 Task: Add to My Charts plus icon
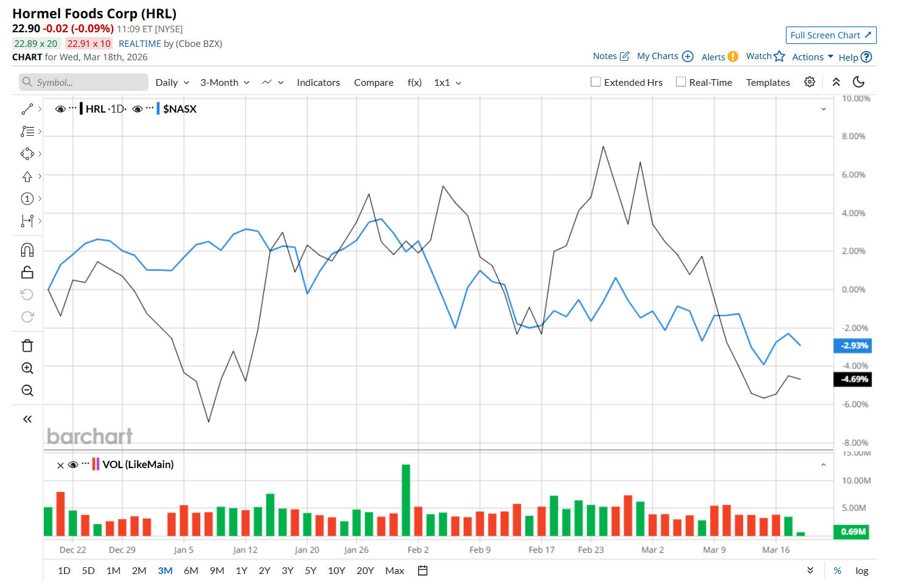pos(688,56)
